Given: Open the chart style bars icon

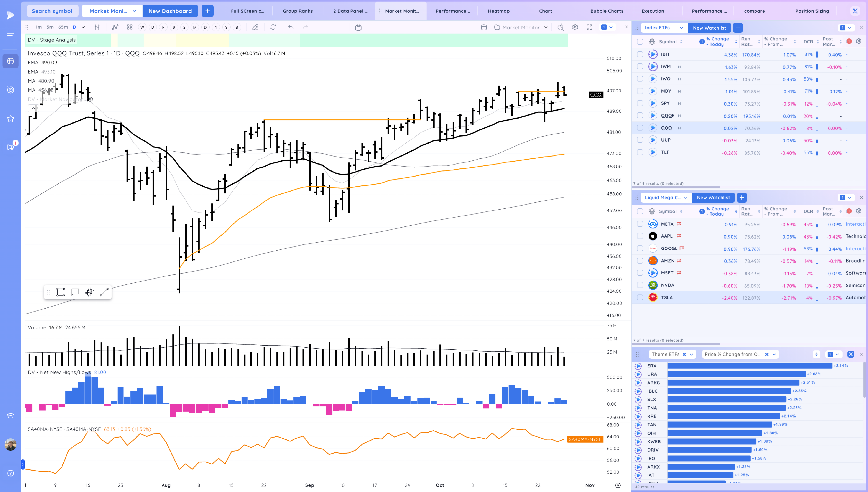Looking at the screenshot, I should point(97,27).
